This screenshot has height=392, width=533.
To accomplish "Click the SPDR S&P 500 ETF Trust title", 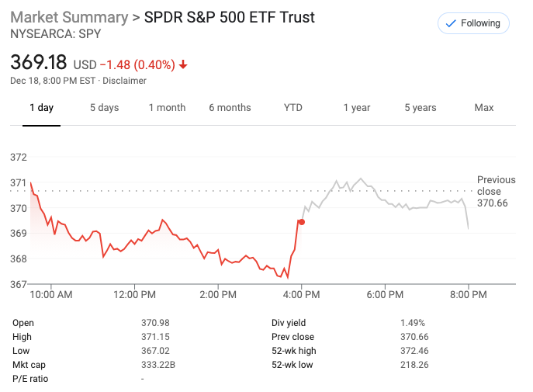I will (x=230, y=16).
